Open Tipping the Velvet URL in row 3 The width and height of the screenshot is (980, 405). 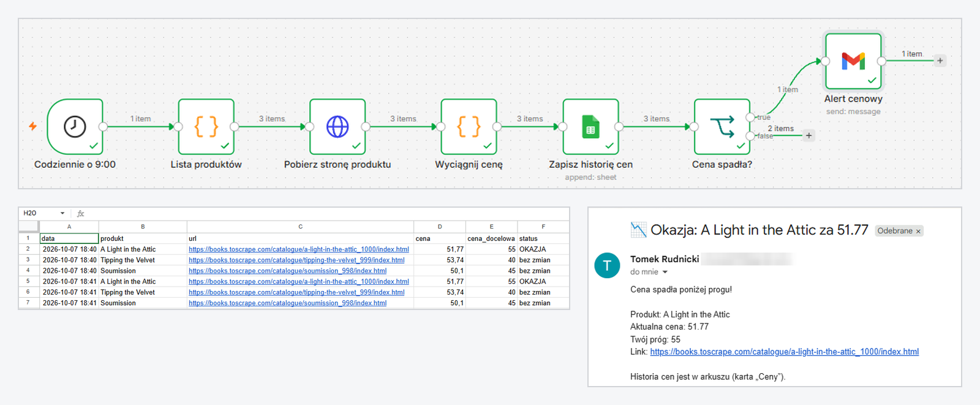click(x=296, y=260)
